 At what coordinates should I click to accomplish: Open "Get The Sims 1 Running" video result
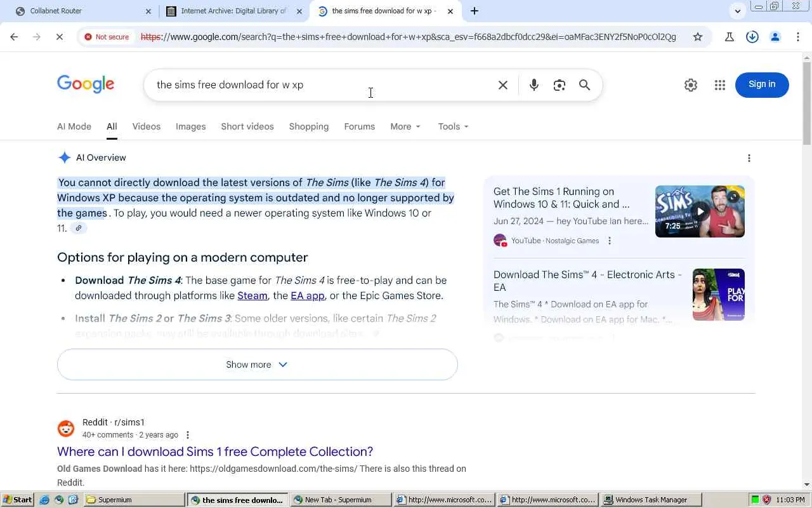561,198
